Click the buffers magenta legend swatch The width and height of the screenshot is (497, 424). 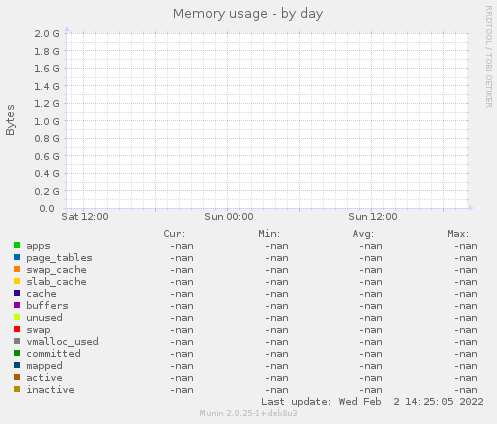tap(17, 305)
